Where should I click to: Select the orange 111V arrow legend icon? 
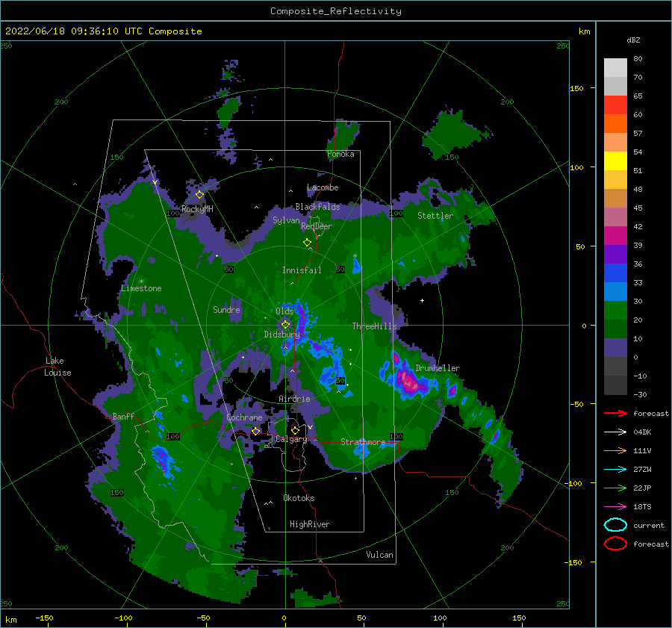pos(615,450)
